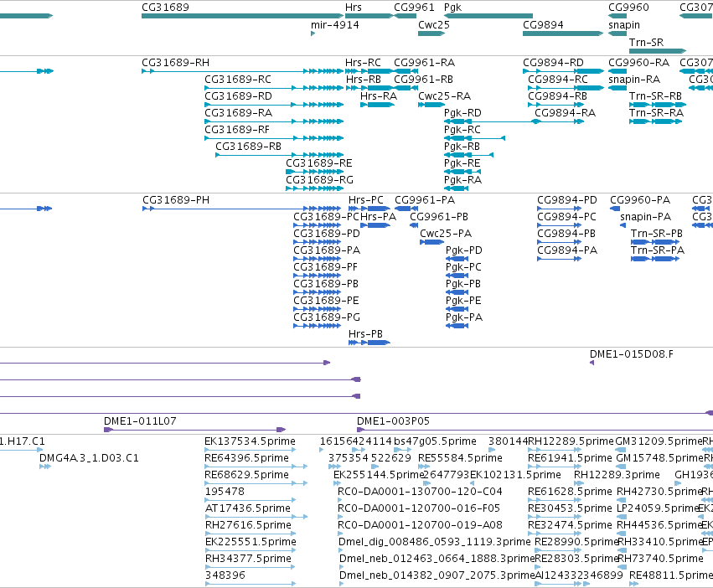Click transcript label Pgk-RE
The width and height of the screenshot is (713, 588).
tap(462, 163)
